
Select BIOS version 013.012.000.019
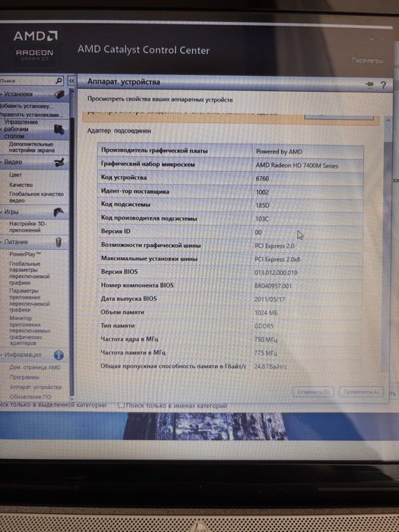pos(276,272)
